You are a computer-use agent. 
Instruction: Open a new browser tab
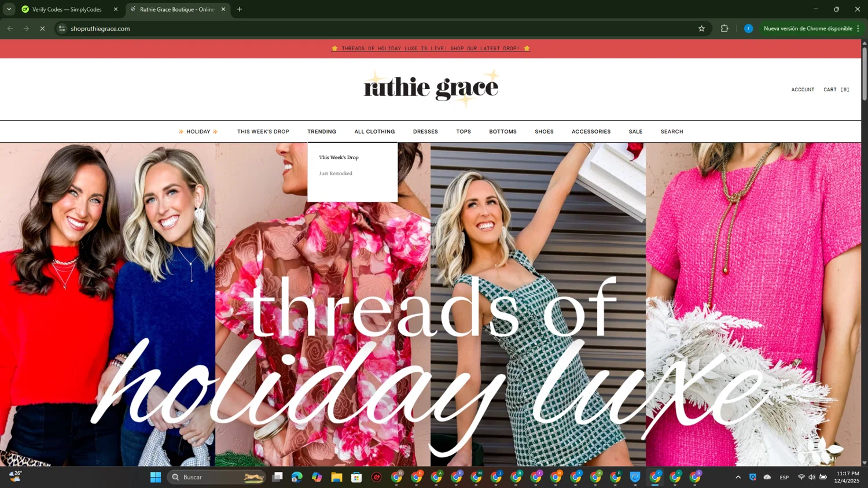(x=240, y=9)
